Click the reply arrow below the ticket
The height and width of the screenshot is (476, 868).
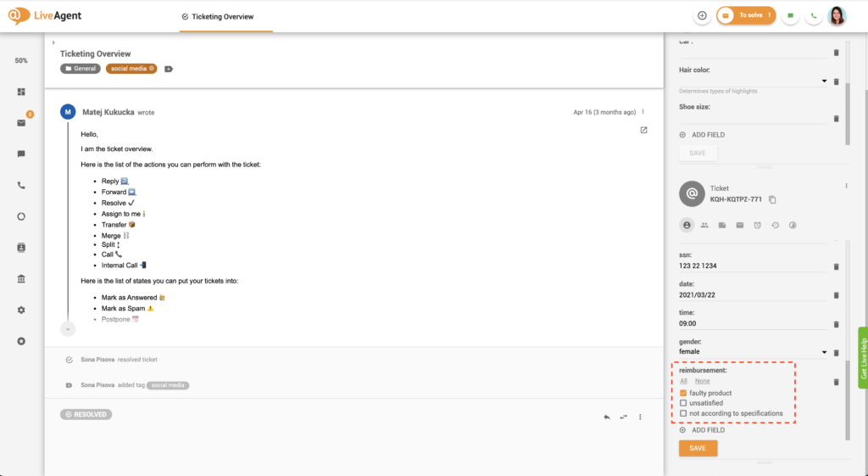click(607, 417)
